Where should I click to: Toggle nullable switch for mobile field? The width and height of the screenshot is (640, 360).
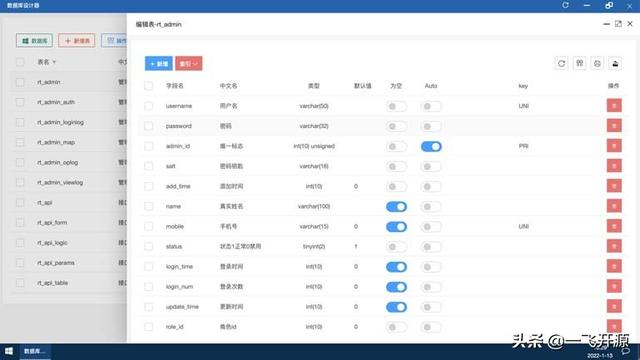click(x=396, y=227)
